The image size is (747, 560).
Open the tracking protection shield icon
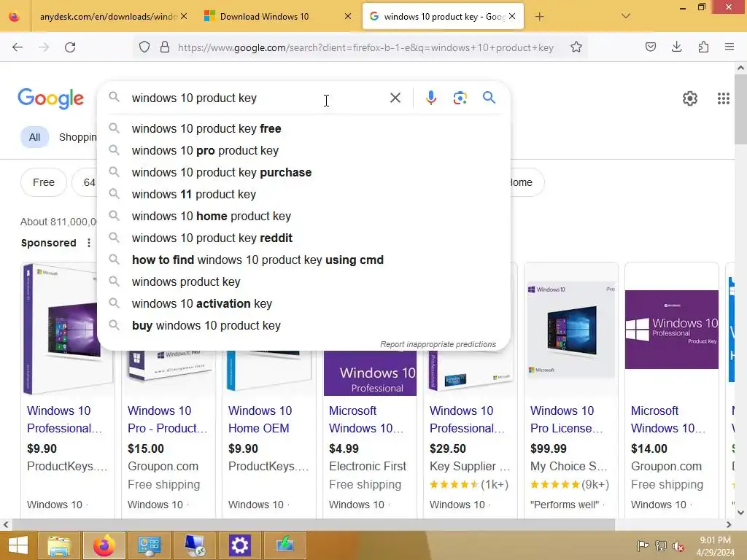tap(144, 47)
